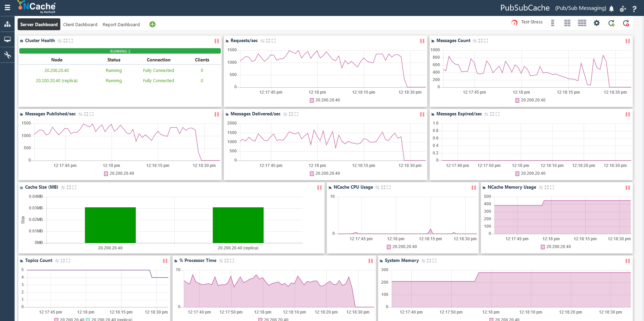This screenshot has width=644, height=321.
Task: Pause the Cache Size chart updates
Action: pos(319,188)
